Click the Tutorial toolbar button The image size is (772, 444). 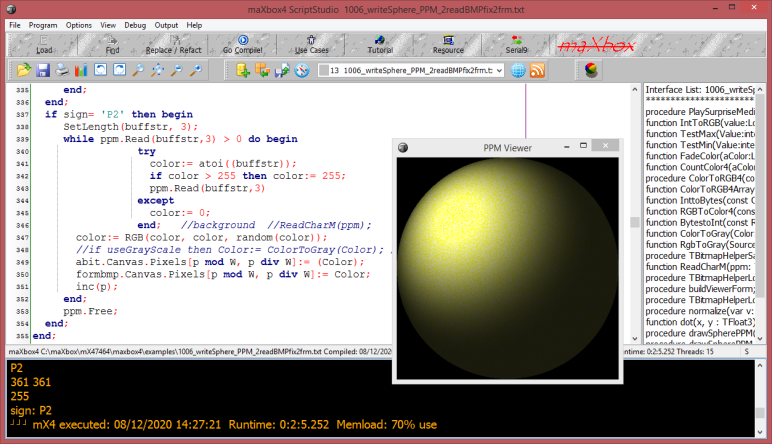pos(380,45)
